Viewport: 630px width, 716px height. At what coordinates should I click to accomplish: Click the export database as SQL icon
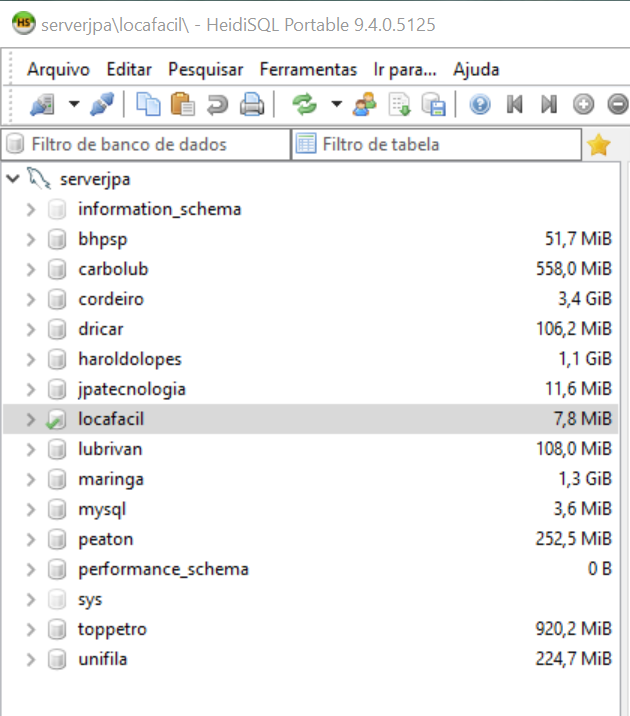point(399,105)
